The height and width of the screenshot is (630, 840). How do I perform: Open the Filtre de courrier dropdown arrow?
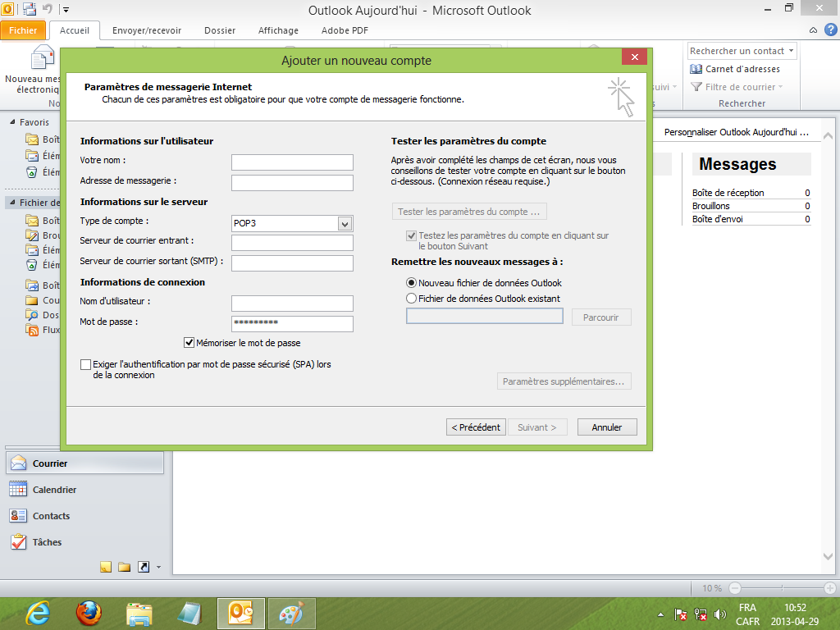781,87
